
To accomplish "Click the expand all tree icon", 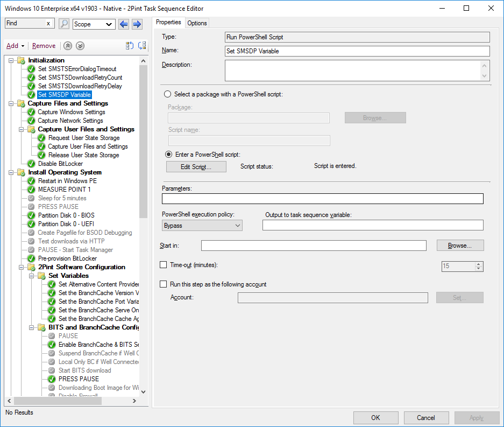I will pos(142,46).
